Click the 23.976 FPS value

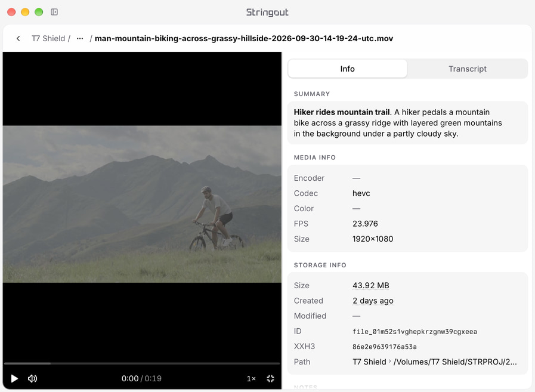365,224
